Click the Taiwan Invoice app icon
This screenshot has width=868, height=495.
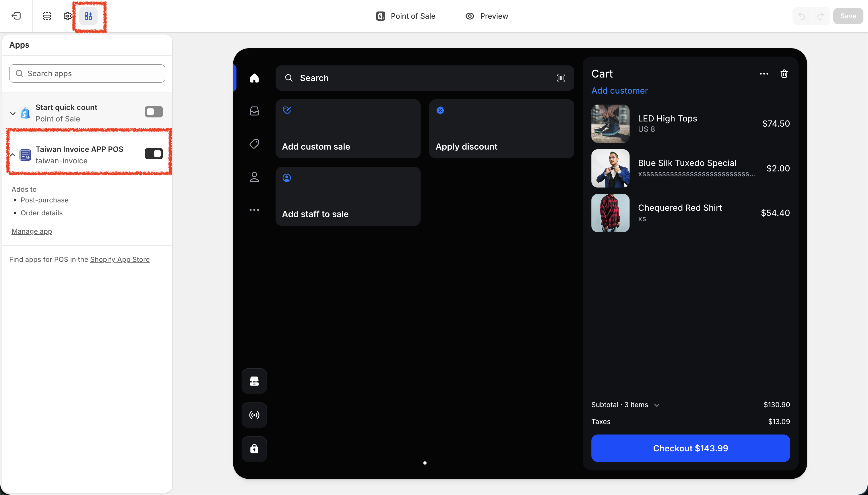25,155
